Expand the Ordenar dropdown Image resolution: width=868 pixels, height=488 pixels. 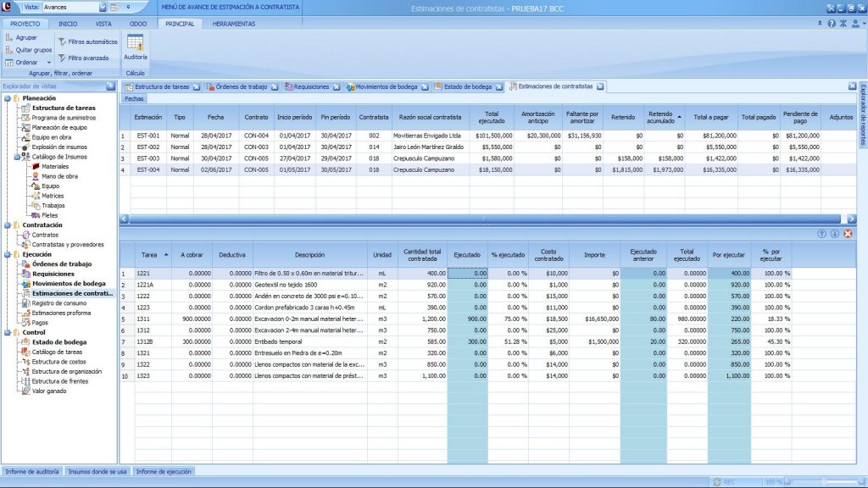(48, 63)
